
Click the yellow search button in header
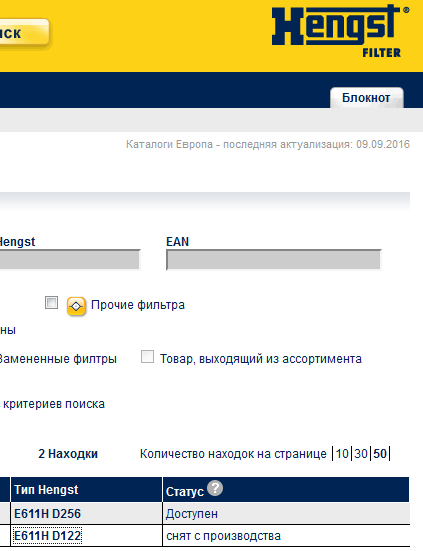(x=24, y=33)
